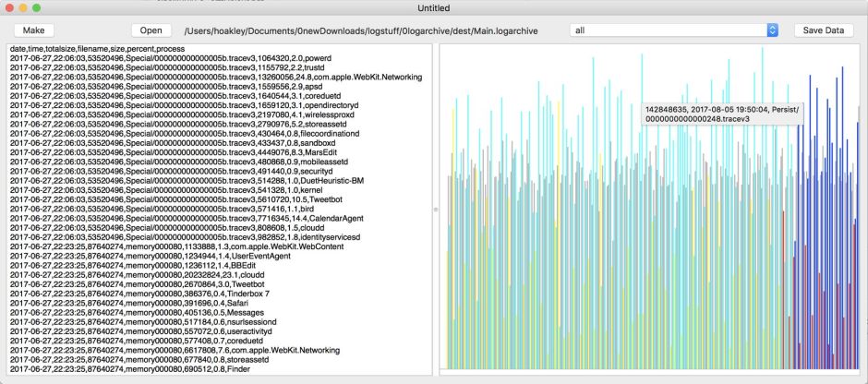Click the green zoom window button
The width and height of the screenshot is (868, 384).
click(46, 8)
